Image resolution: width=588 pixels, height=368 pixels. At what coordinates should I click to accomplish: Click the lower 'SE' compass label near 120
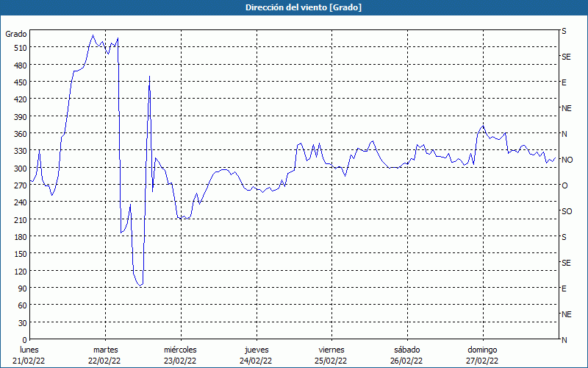[566, 263]
